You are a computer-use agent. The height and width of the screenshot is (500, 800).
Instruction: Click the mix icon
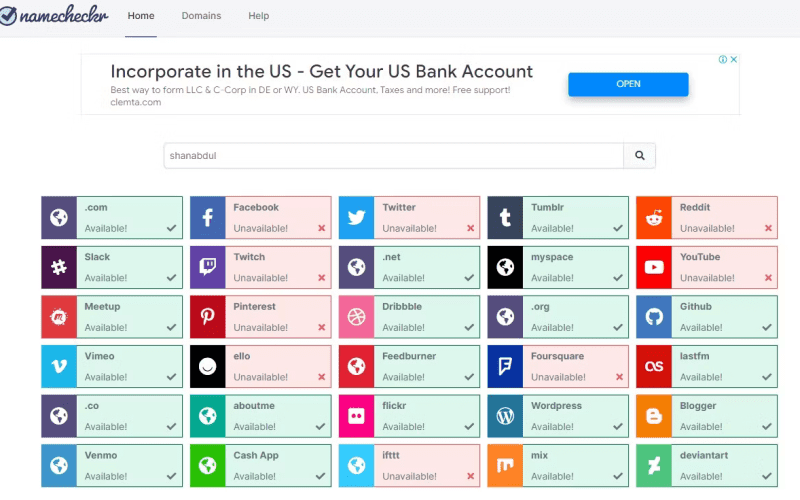505,465
